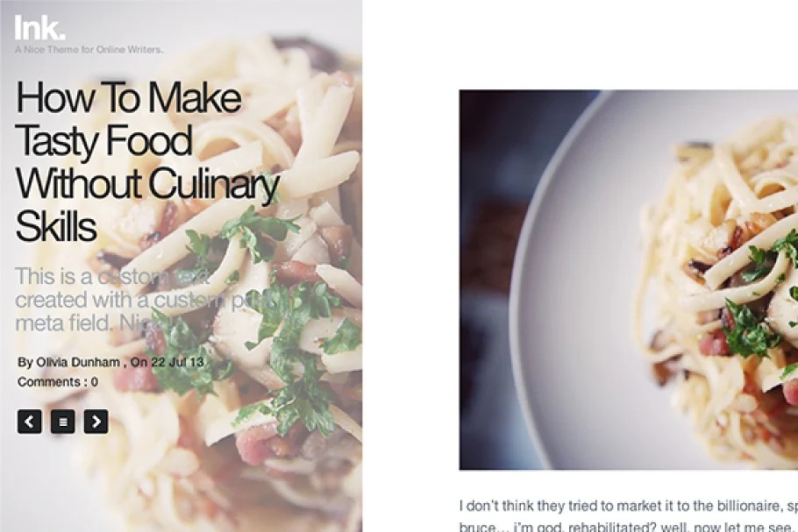Click the paragraph starting 'I don't think they tried'
Screen dimensions: 798x532
pos(629,506)
